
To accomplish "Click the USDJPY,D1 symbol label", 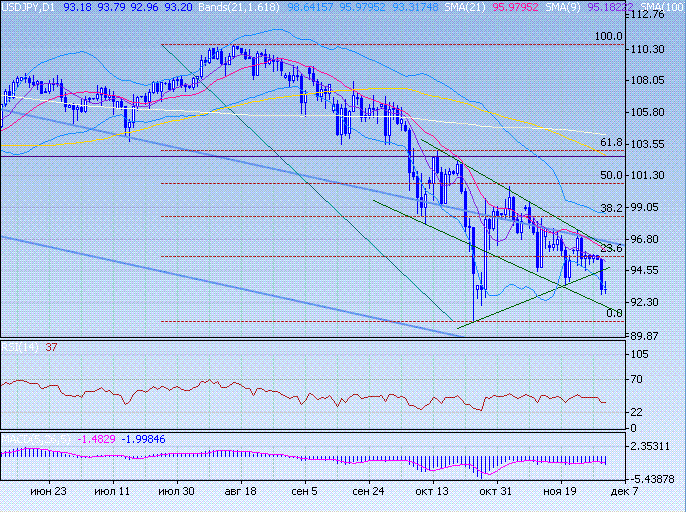I will (x=28, y=7).
